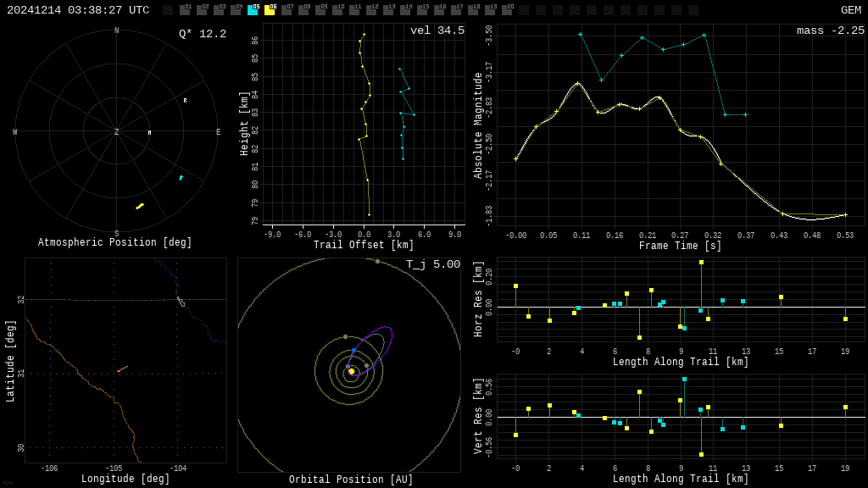Click the GEM shower label
Viewport: 868px width, 488px height.
pos(850,10)
